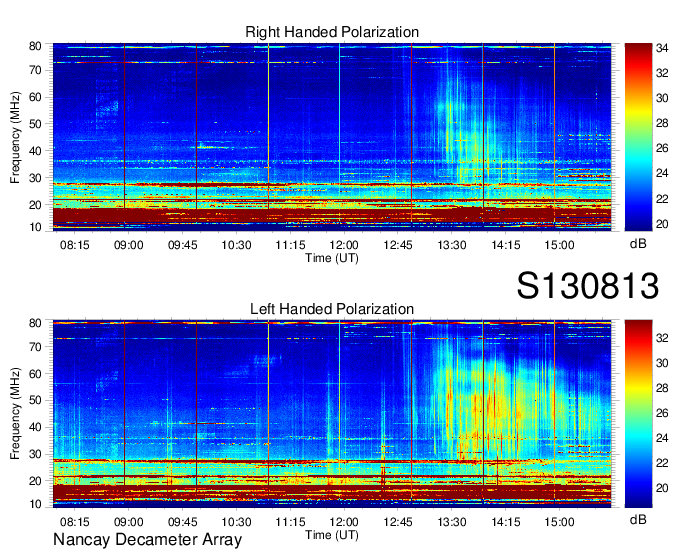The width and height of the screenshot is (680, 552).
Task: Click the 10 MHz tick label on the top plot
Action: click(x=35, y=227)
